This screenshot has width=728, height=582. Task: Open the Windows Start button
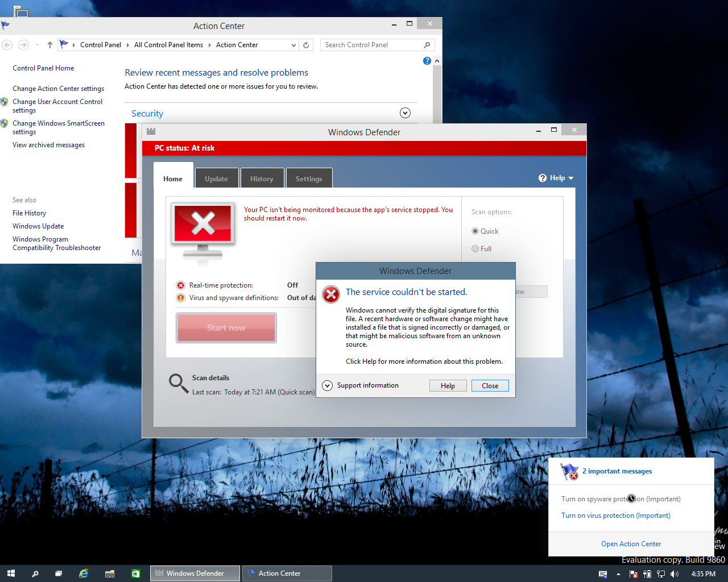(x=11, y=573)
